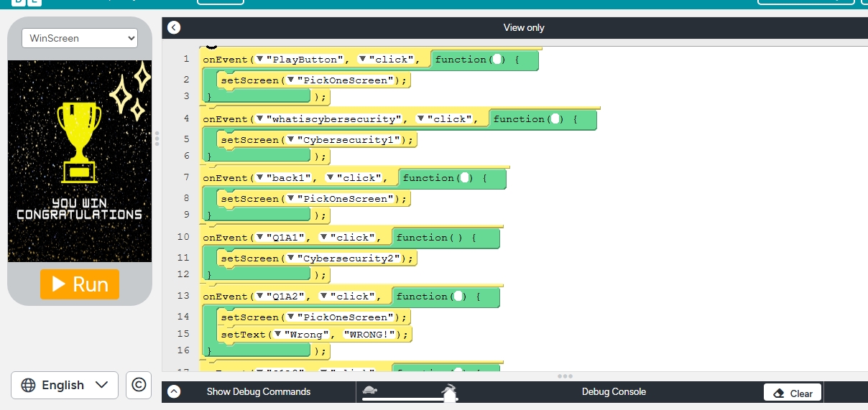The height and width of the screenshot is (410, 868).
Task: Open the English language dropdown
Action: click(x=65, y=385)
